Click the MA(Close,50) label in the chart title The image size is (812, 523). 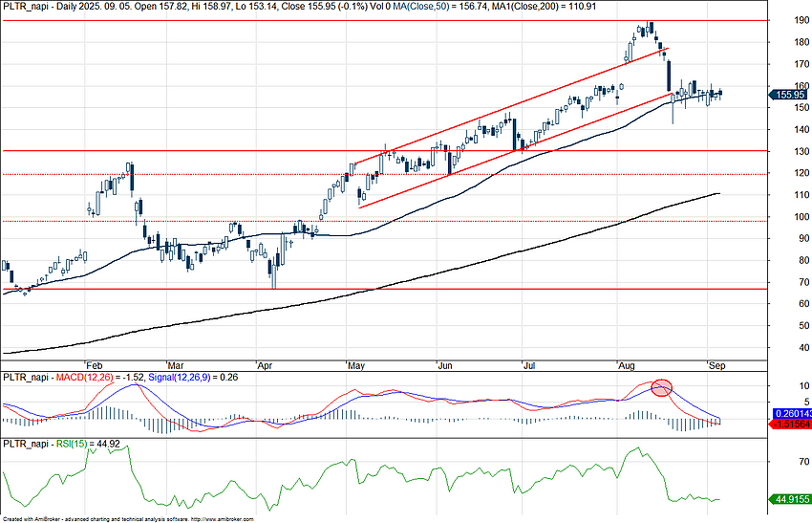point(420,7)
